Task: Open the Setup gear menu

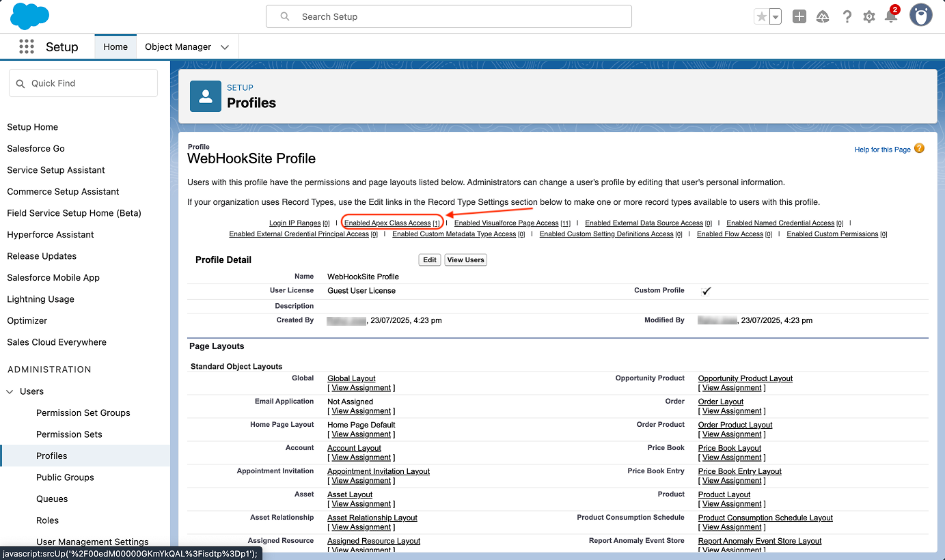Action: coord(868,17)
